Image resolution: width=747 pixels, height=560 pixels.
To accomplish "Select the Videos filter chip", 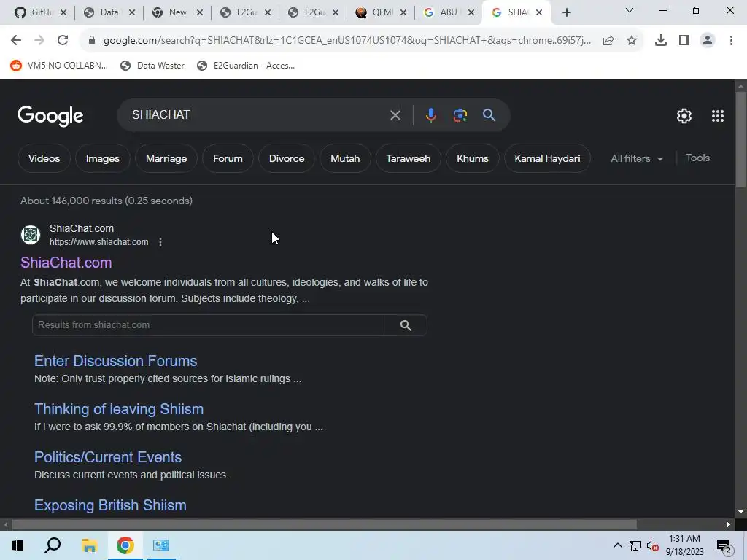I will tap(44, 158).
